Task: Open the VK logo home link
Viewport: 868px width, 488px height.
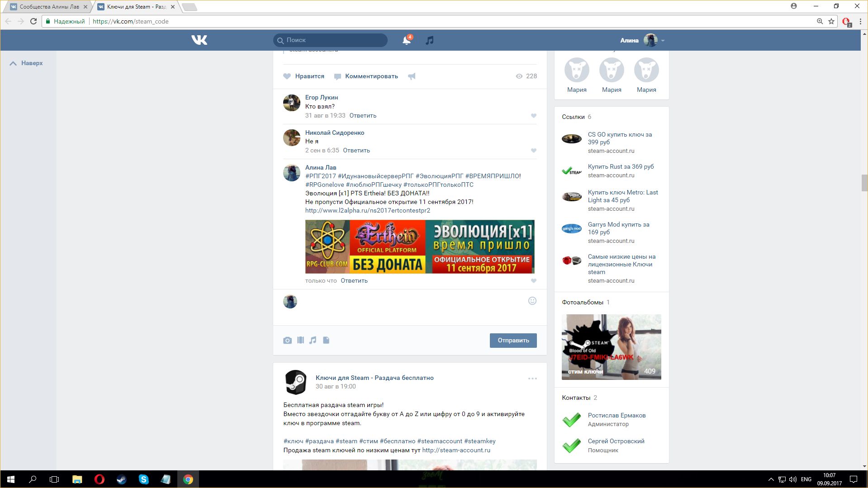Action: tap(199, 40)
